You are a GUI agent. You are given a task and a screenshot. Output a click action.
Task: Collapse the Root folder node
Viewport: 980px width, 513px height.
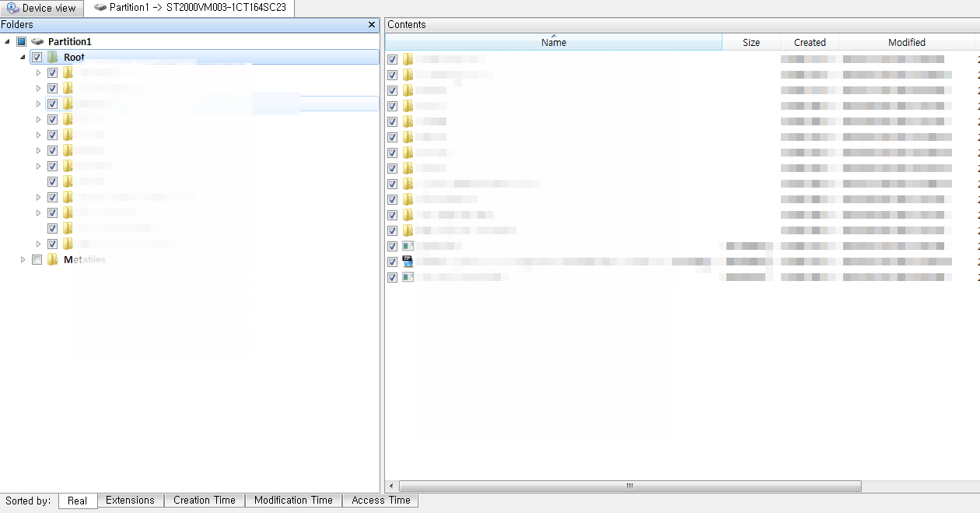point(23,57)
